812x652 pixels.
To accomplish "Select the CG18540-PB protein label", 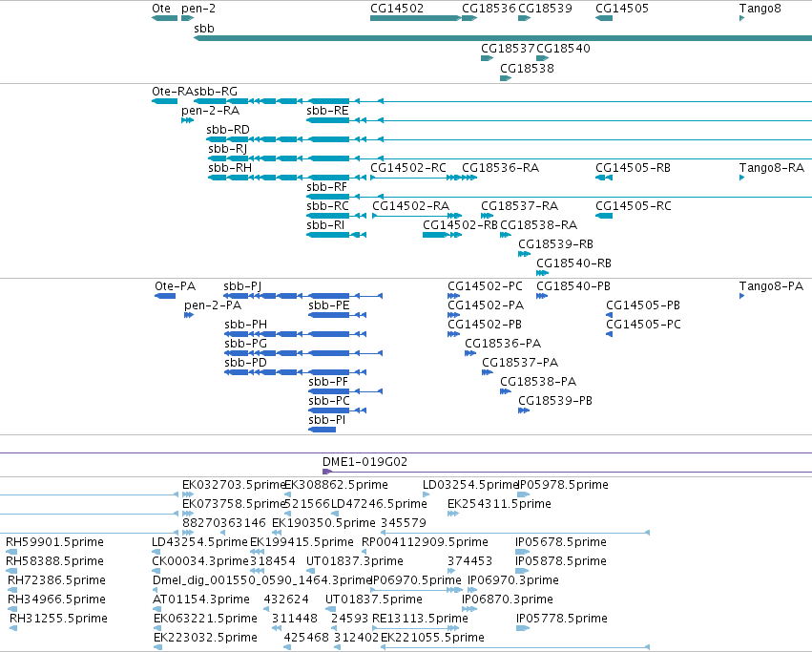I will coord(573,286).
